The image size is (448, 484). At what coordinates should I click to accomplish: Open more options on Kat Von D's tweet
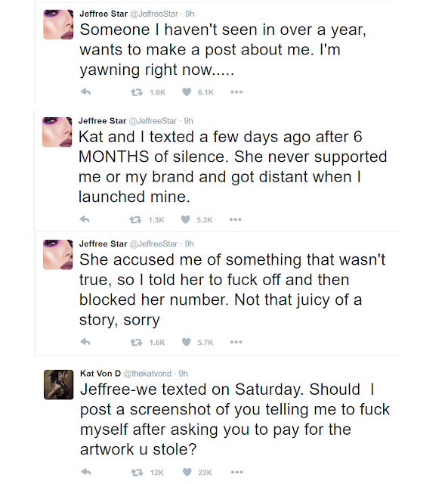237,472
